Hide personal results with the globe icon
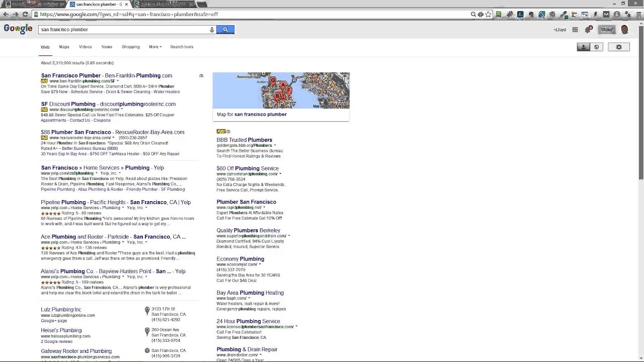644x362 pixels. point(597,47)
